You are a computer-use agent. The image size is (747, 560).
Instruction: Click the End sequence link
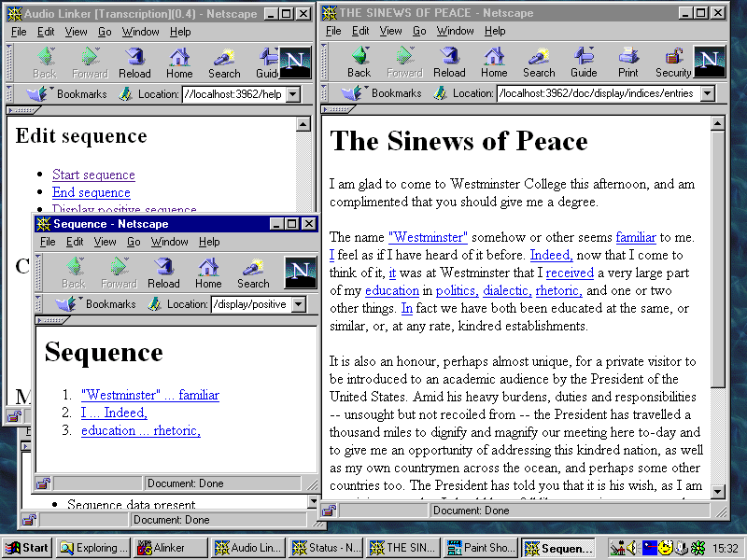(x=92, y=192)
